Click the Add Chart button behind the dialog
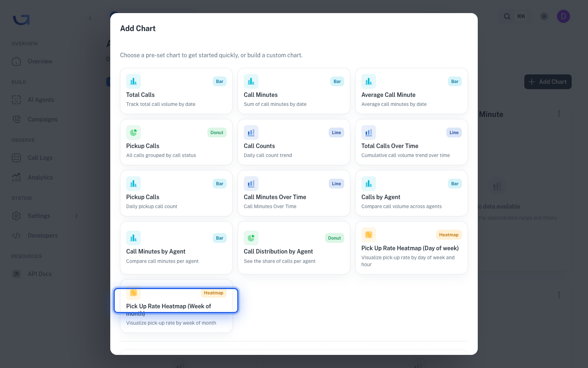The image size is (588, 368). (548, 82)
